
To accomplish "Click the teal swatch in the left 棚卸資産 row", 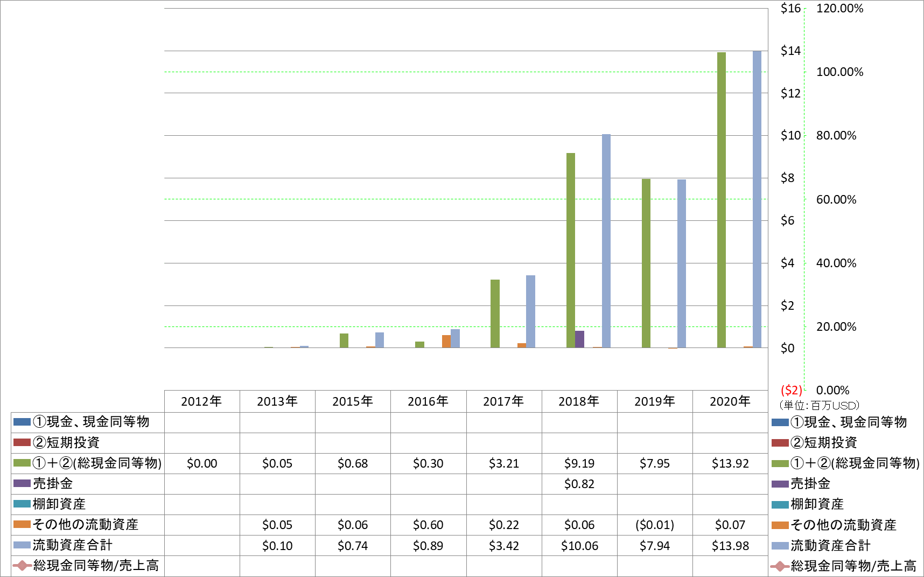I will click(22, 504).
